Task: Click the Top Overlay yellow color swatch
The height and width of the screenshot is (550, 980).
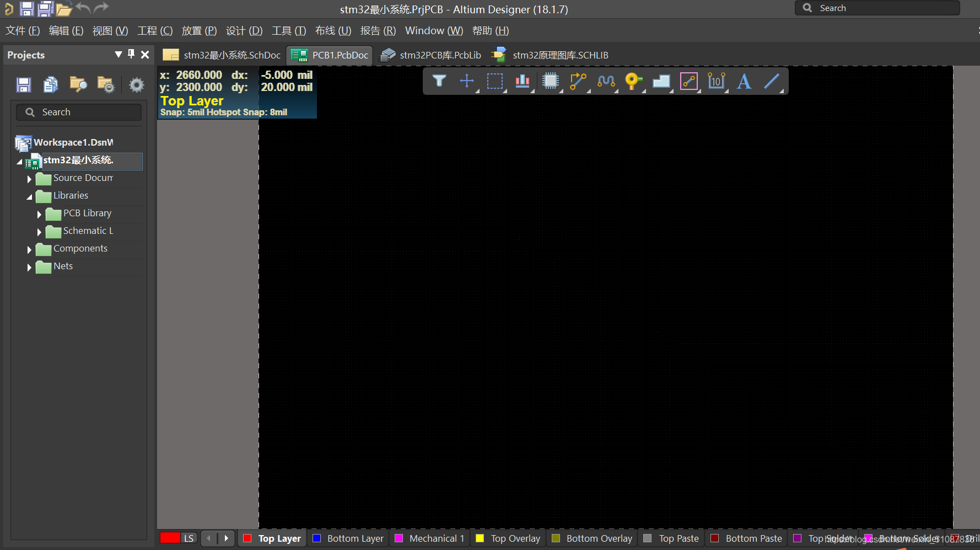Action: click(480, 538)
